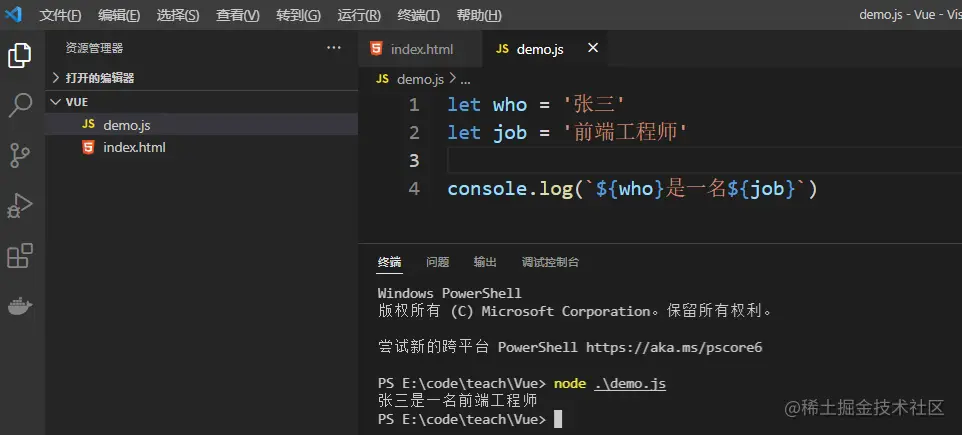962x435 pixels.
Task: Place cursor on empty line 3
Action: pyautogui.click(x=704, y=161)
